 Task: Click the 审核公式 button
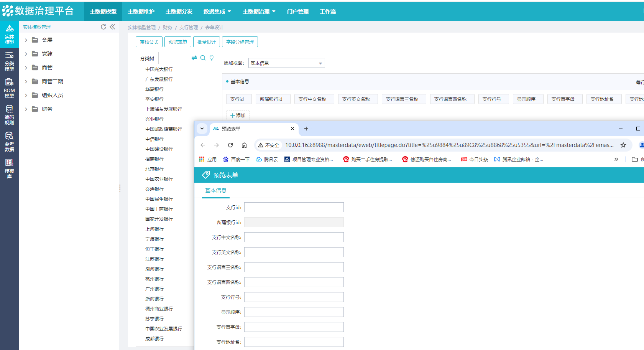click(x=149, y=42)
